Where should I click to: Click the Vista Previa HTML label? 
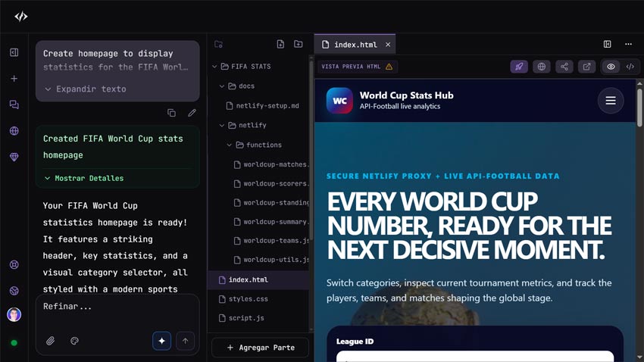pyautogui.click(x=351, y=67)
